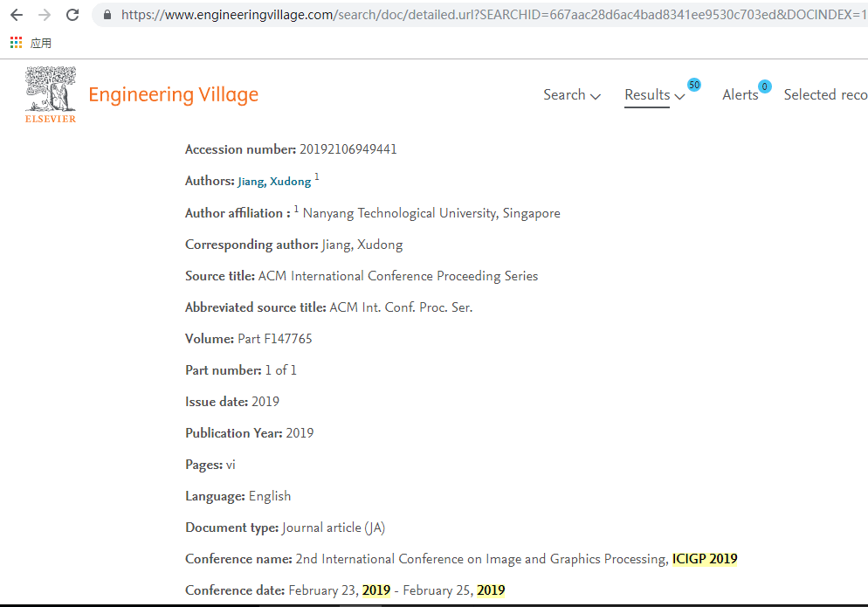Focus the URL address bar
Image resolution: width=868 pixels, height=607 pixels.
point(489,15)
